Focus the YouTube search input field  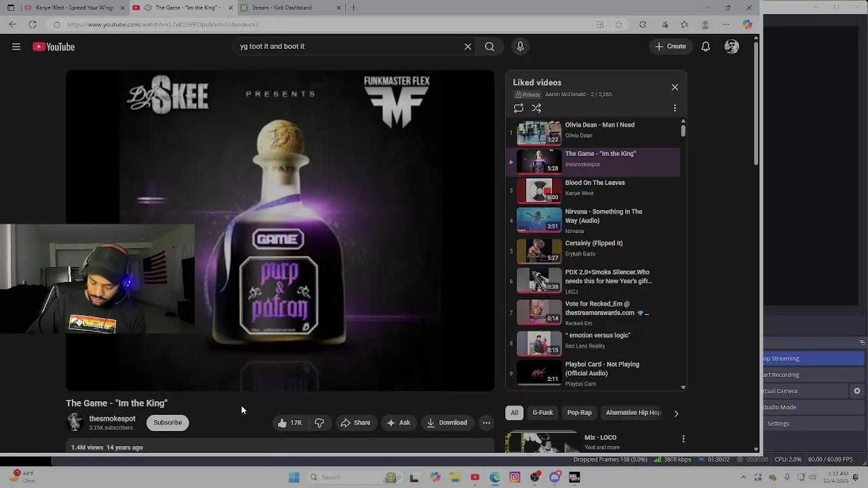pos(348,47)
